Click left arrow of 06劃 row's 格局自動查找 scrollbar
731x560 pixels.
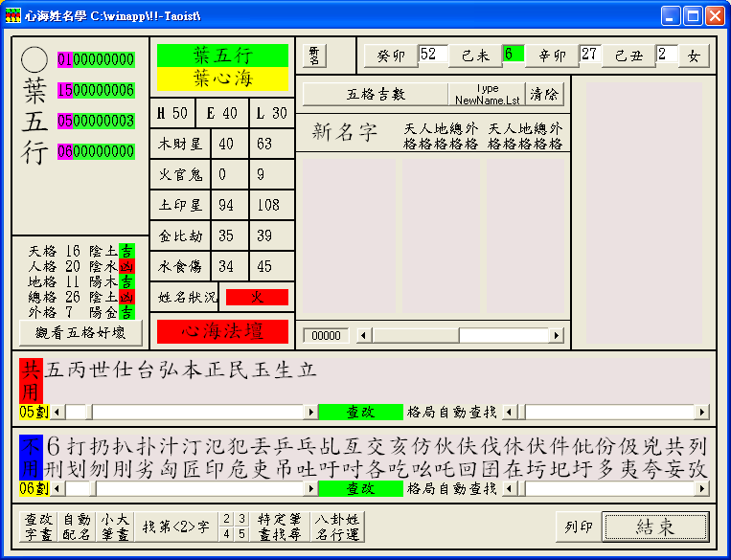(510, 488)
